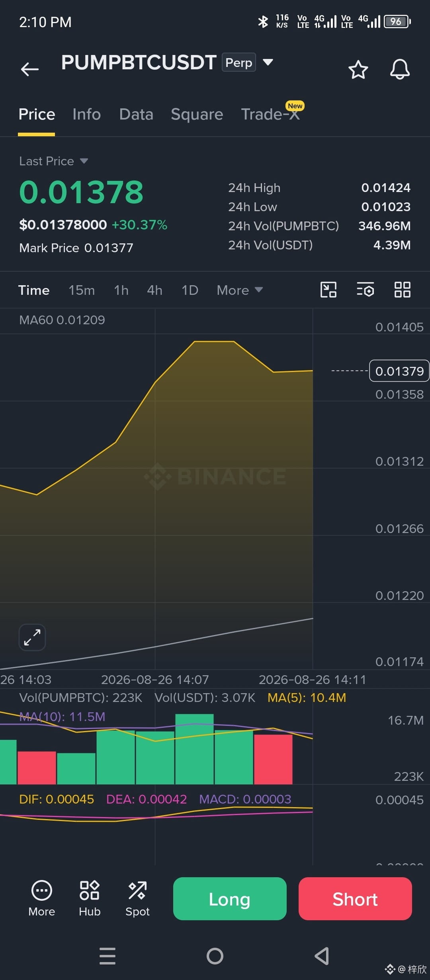Image resolution: width=430 pixels, height=980 pixels.
Task: Tap the green Long button
Action: pyautogui.click(x=230, y=899)
